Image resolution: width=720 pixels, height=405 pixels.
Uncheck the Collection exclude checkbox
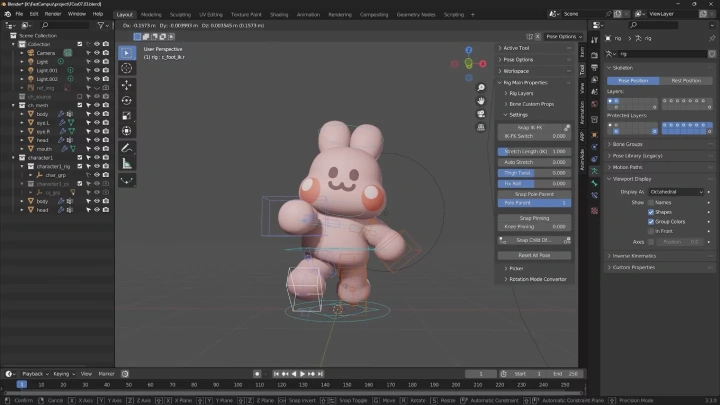(80, 44)
